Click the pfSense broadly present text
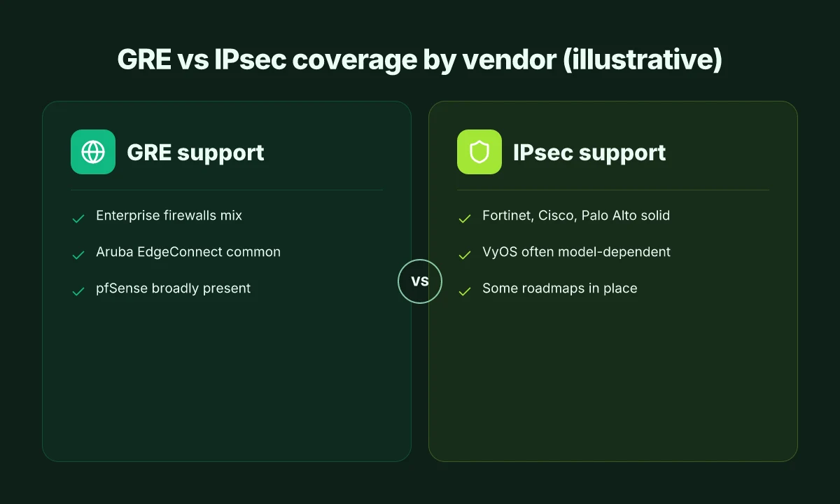840x504 pixels. [x=173, y=288]
